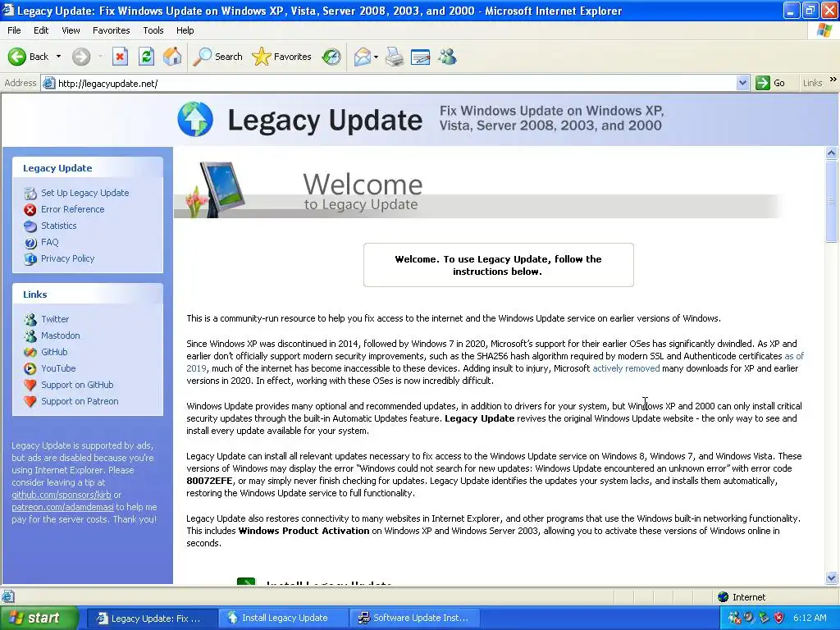Image resolution: width=840 pixels, height=630 pixels.
Task: Click the Statistics sidebar icon
Action: [30, 226]
